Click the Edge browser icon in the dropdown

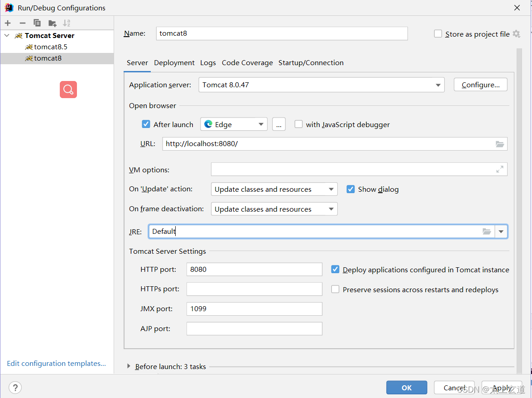coord(208,124)
